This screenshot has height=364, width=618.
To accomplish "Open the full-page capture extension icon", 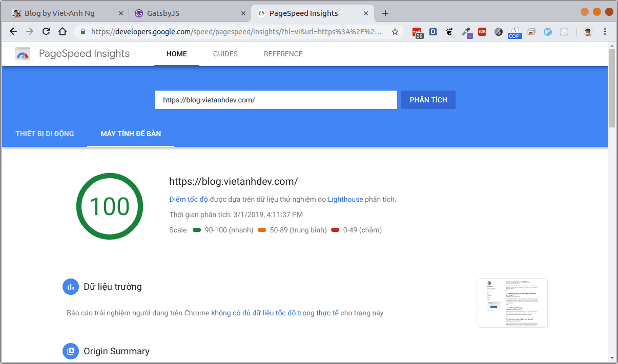I will click(x=531, y=32).
